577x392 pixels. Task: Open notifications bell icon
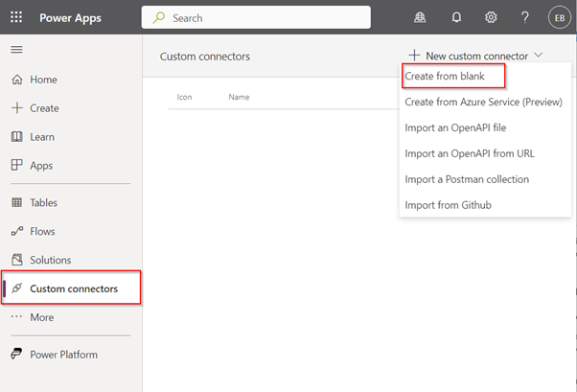pos(456,17)
